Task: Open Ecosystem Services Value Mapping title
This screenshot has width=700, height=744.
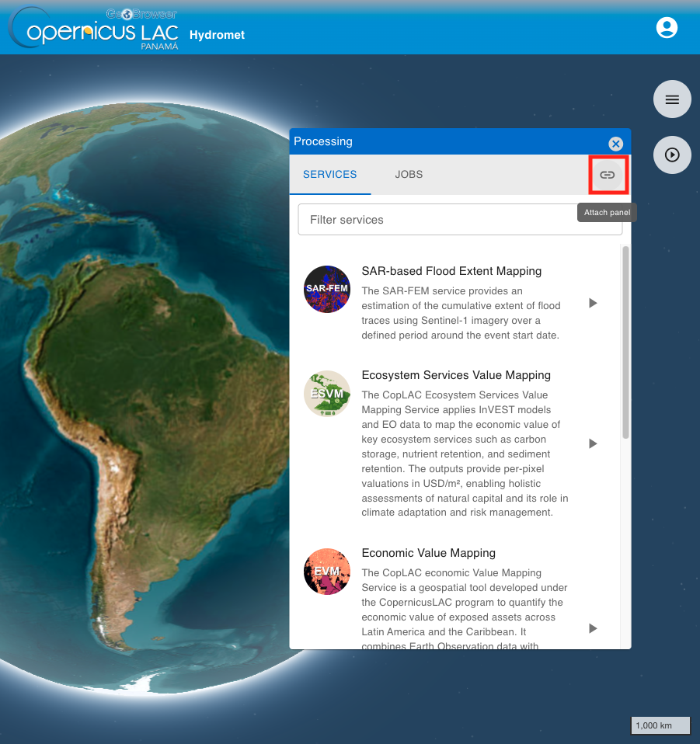Action: (x=456, y=375)
